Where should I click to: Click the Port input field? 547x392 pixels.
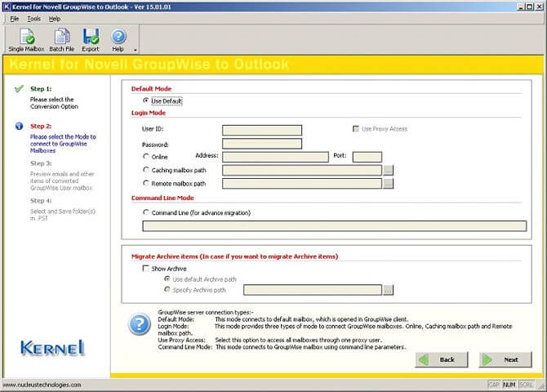pos(367,157)
